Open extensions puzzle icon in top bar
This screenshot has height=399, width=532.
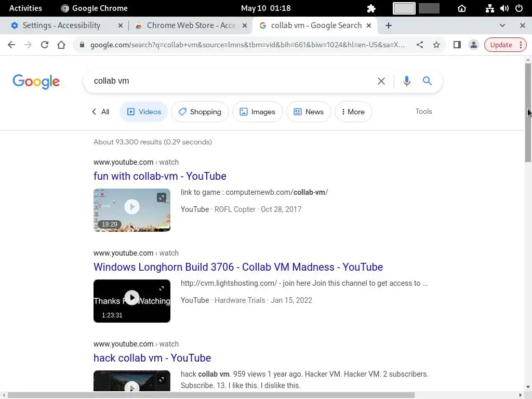pyautogui.click(x=371, y=8)
